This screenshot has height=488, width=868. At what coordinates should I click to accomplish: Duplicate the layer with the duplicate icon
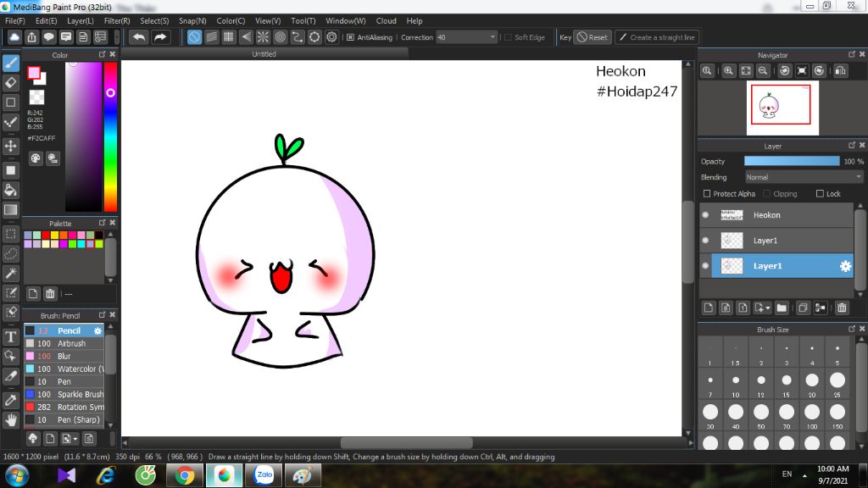[803, 308]
